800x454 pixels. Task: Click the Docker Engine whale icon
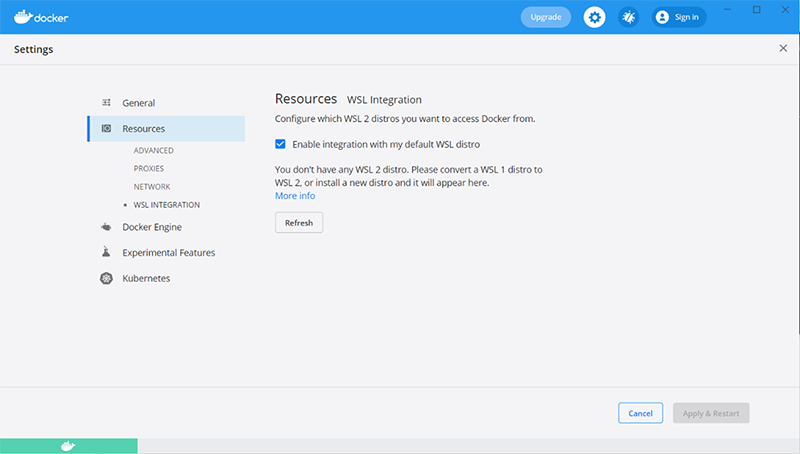pyautogui.click(x=106, y=226)
